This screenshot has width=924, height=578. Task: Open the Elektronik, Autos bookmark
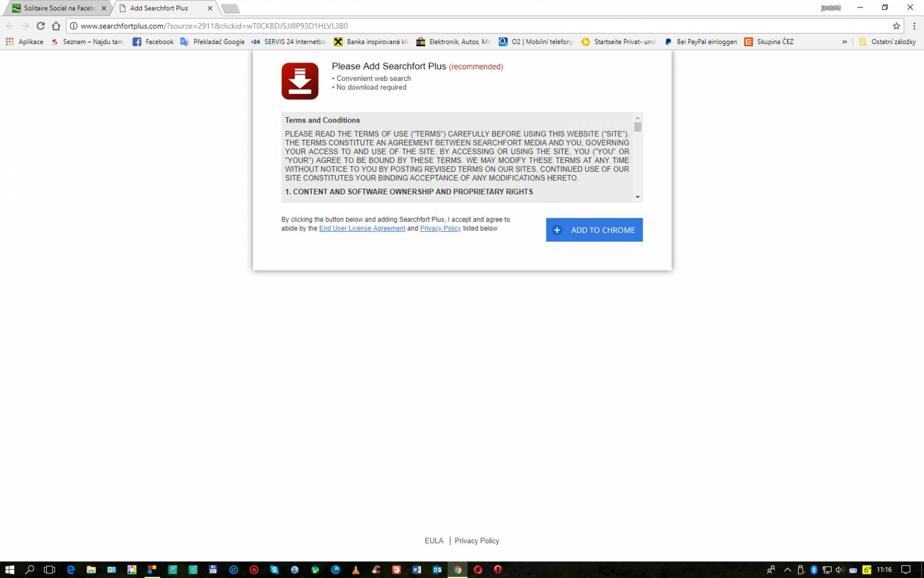coord(453,42)
